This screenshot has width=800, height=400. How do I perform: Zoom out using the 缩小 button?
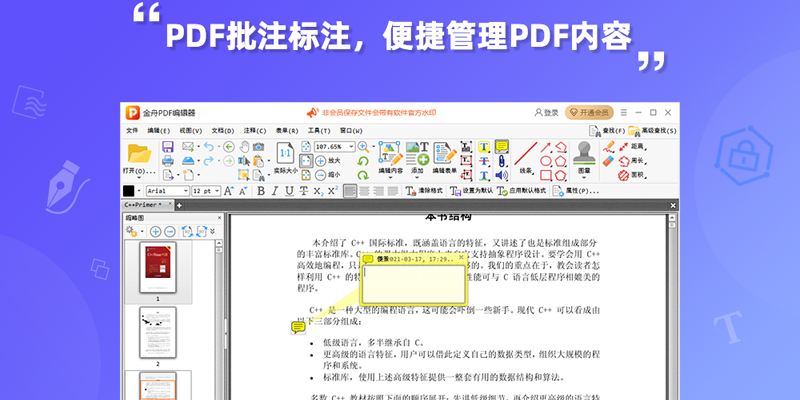(x=327, y=175)
